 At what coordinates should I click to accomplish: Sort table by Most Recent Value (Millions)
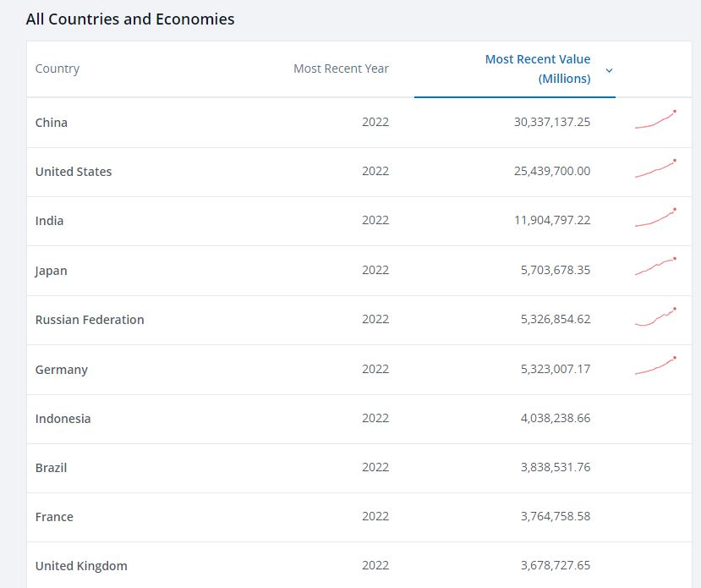pyautogui.click(x=537, y=69)
